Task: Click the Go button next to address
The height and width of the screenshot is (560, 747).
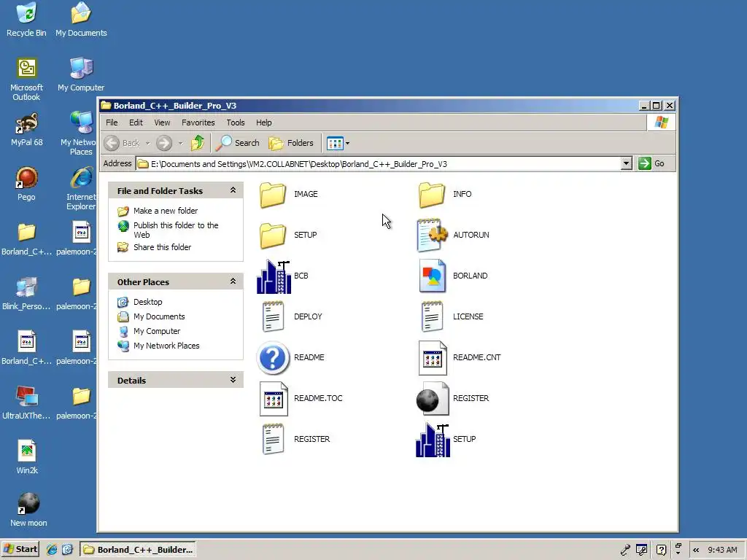Action: point(651,164)
